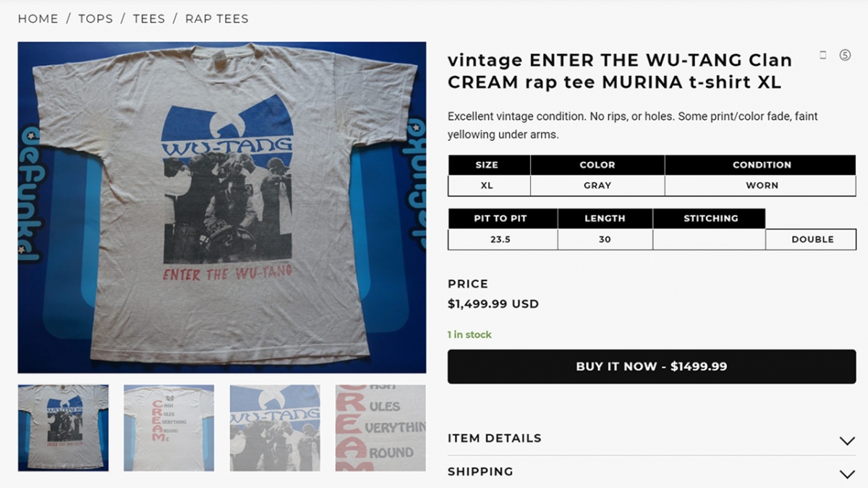The image size is (868, 488).
Task: Click the product title text
Action: point(620,71)
